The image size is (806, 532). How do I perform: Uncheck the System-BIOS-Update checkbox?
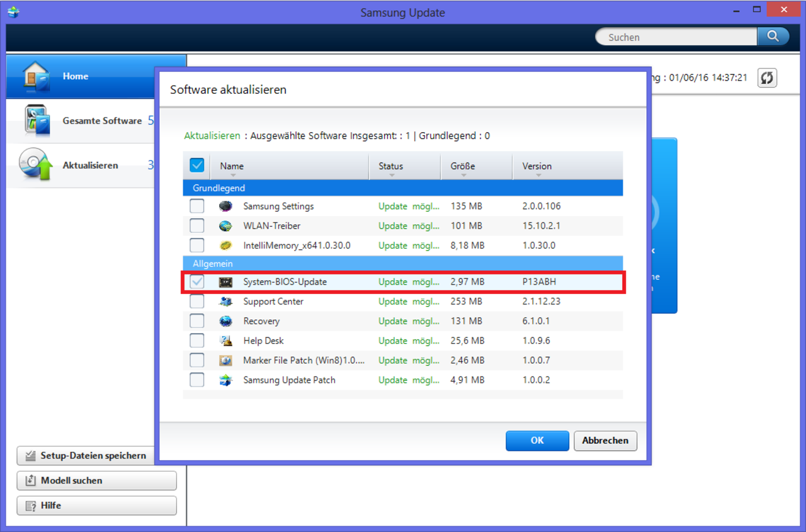click(x=197, y=282)
